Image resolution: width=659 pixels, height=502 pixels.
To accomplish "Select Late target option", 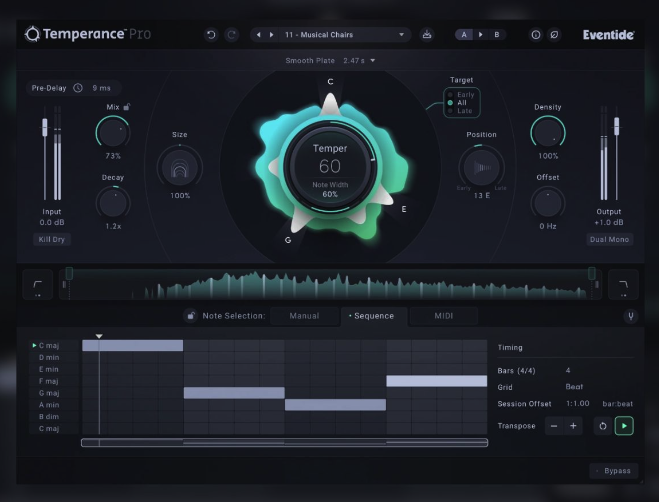I will tap(460, 111).
